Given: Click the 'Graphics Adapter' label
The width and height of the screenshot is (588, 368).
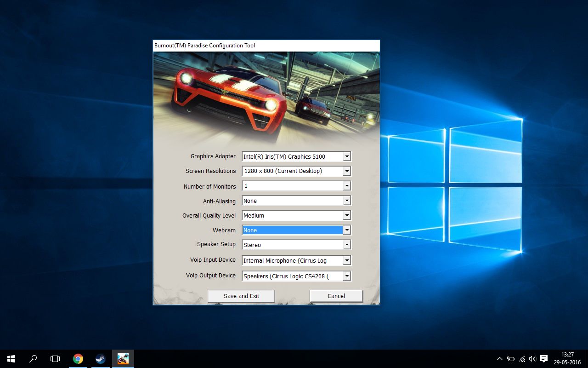Looking at the screenshot, I should (x=213, y=156).
